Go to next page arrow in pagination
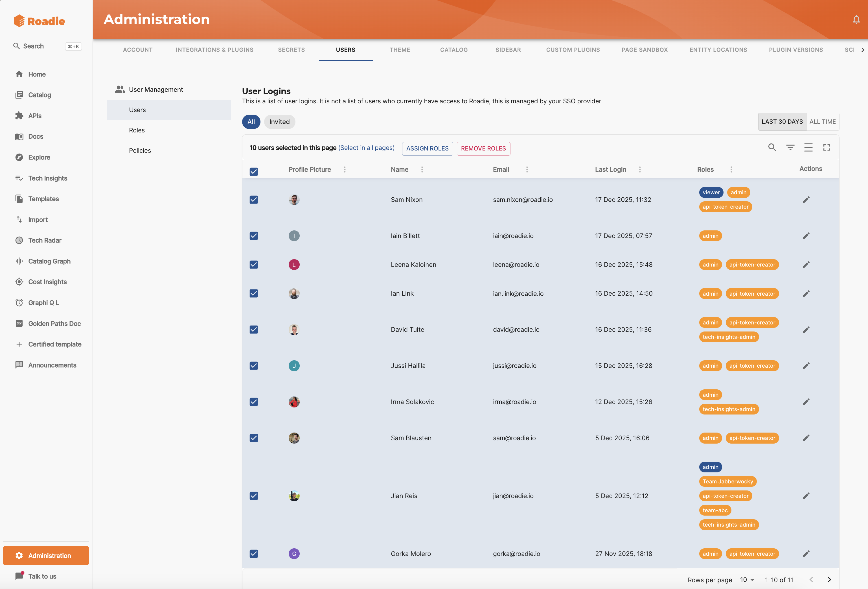Image resolution: width=868 pixels, height=589 pixels. point(829,579)
